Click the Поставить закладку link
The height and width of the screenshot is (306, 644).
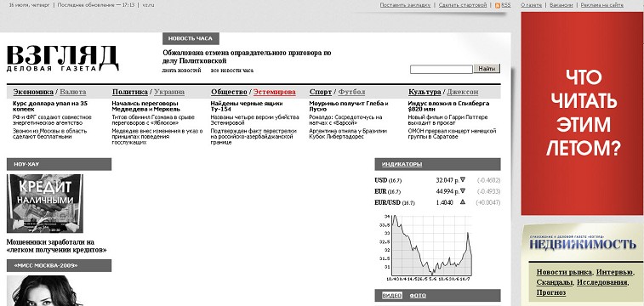point(405,5)
